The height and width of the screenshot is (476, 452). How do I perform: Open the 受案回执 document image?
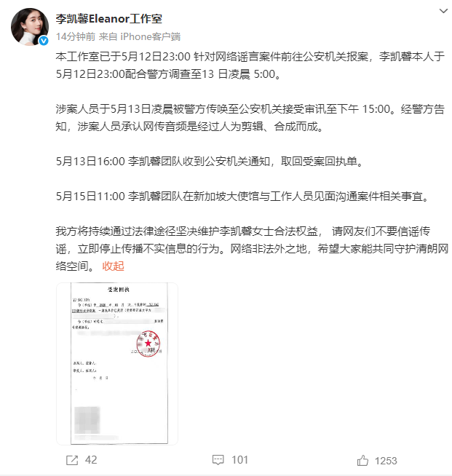(117, 364)
